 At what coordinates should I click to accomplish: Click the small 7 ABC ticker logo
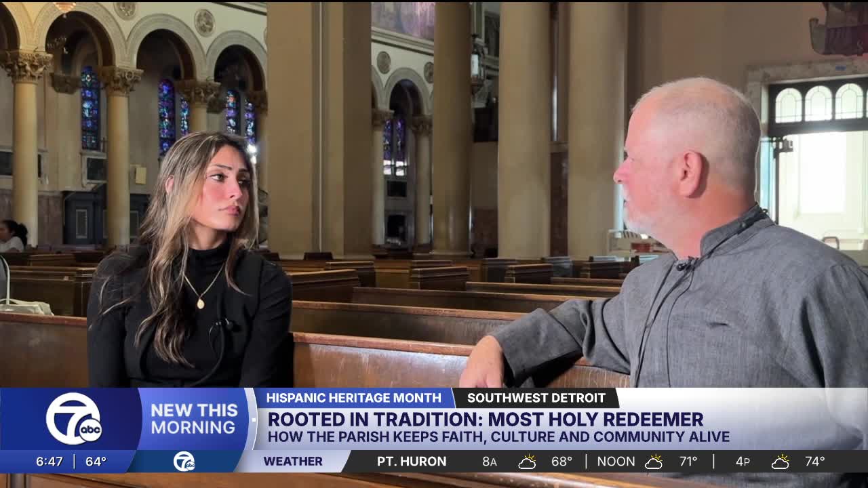(x=184, y=462)
